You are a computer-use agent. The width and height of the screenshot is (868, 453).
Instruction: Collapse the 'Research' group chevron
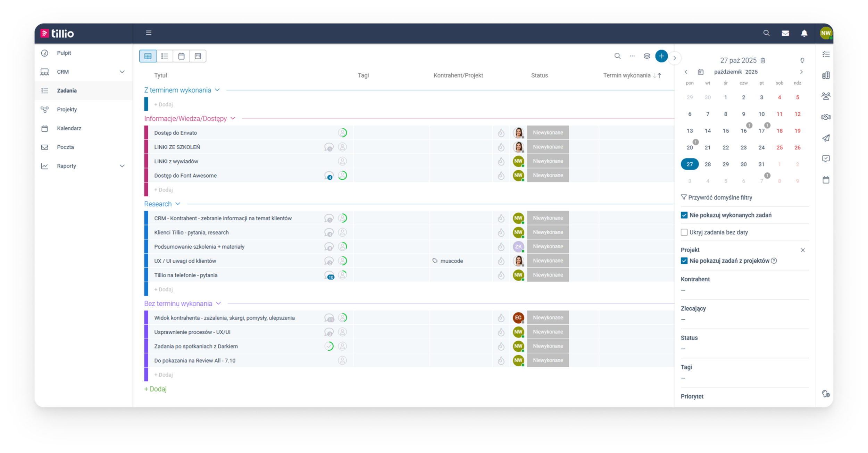coord(178,204)
